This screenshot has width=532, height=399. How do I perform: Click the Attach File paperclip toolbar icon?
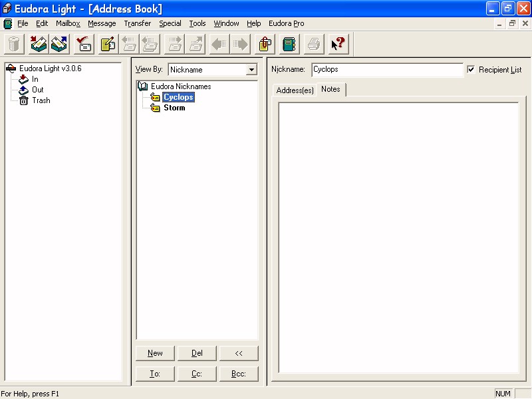point(265,44)
